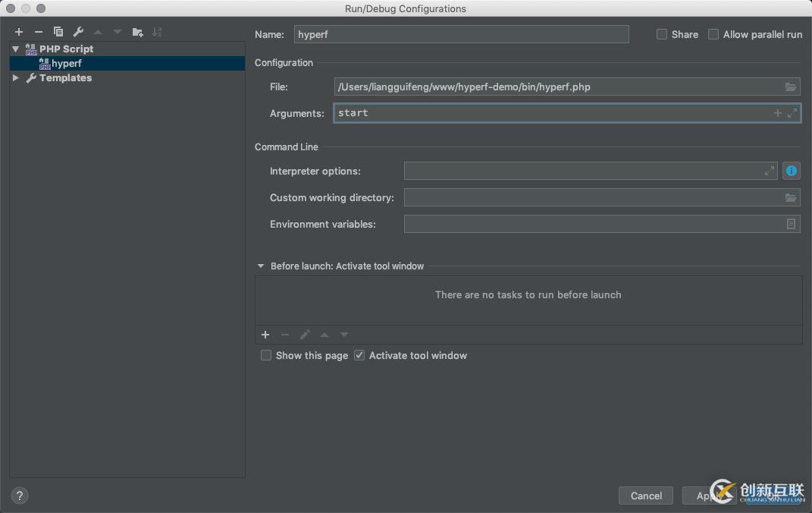This screenshot has width=812, height=513.
Task: Open help with question mark button
Action: 20,496
